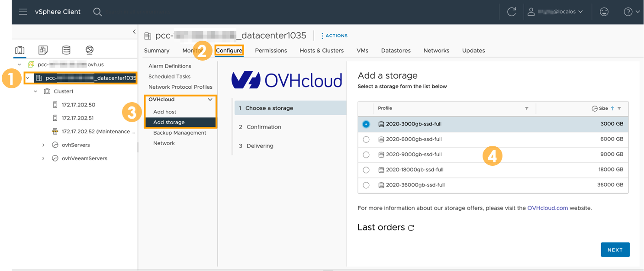Click the NEXT button
The width and height of the screenshot is (644, 271).
click(x=615, y=250)
